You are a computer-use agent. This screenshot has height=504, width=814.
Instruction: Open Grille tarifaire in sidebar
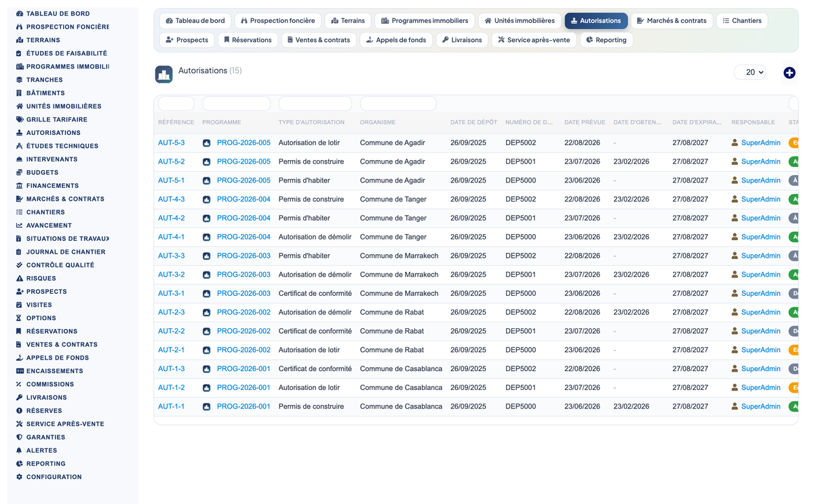(56, 119)
